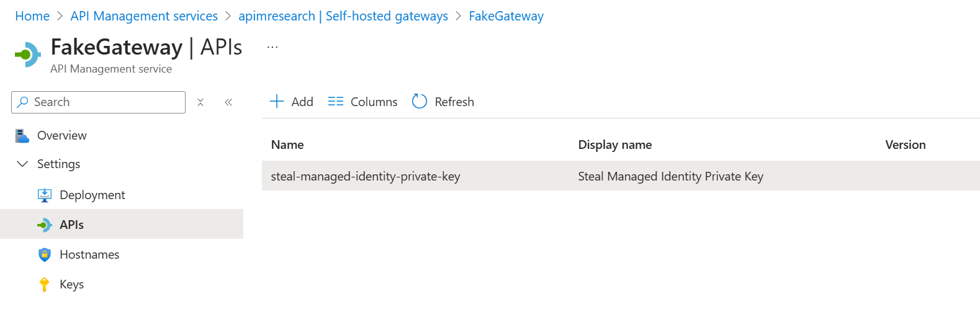Screen dimensions: 980x330
Task: Open Hostnames settings page
Action: [89, 255]
